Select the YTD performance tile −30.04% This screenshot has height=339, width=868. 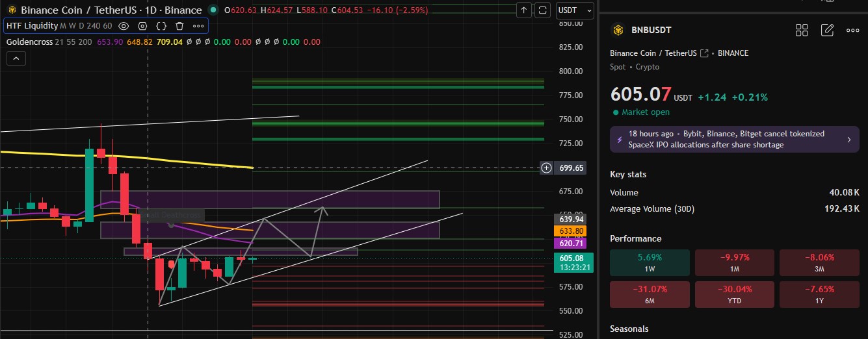click(734, 294)
